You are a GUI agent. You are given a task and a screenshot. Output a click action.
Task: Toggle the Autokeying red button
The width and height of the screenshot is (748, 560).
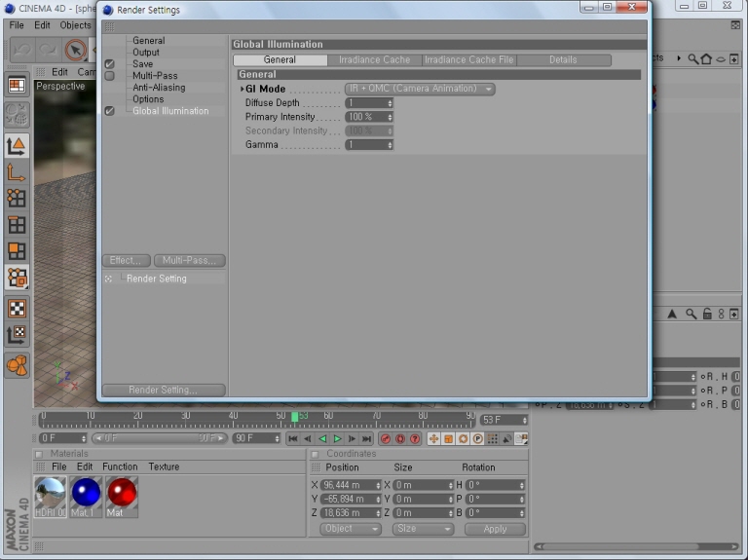[400, 438]
